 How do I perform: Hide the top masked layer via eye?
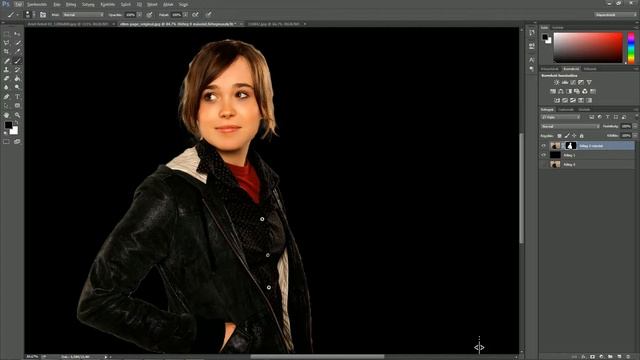tap(543, 146)
